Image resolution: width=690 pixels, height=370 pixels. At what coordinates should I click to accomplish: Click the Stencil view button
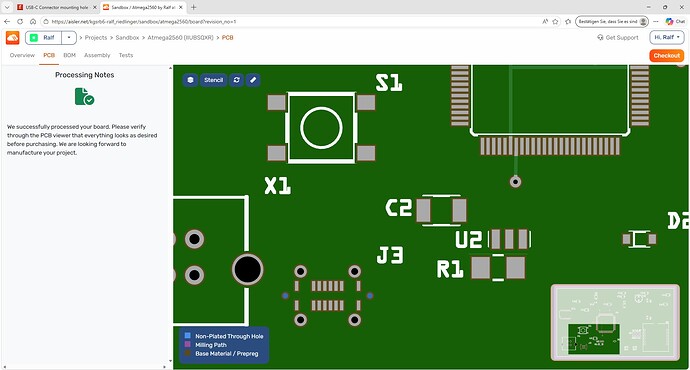(213, 80)
